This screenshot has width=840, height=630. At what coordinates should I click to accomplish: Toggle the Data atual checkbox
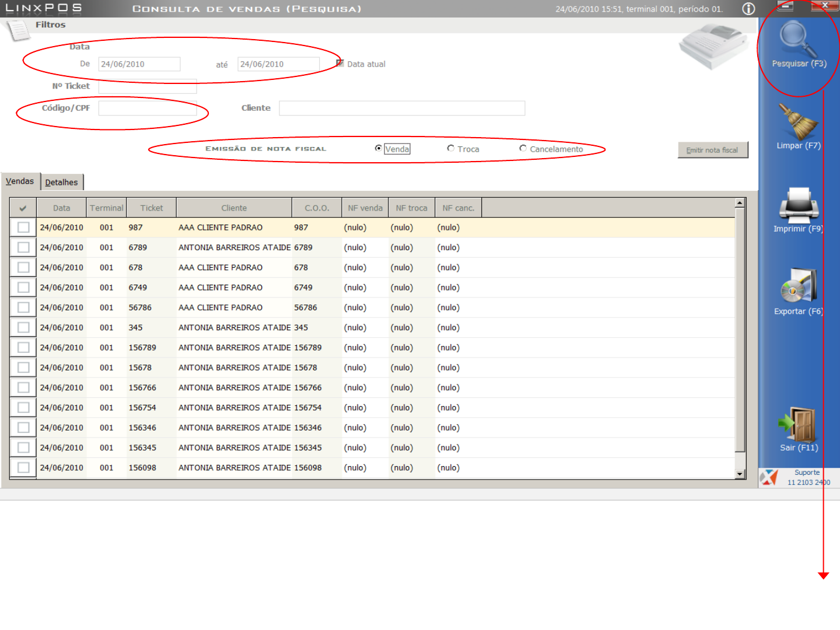(340, 64)
